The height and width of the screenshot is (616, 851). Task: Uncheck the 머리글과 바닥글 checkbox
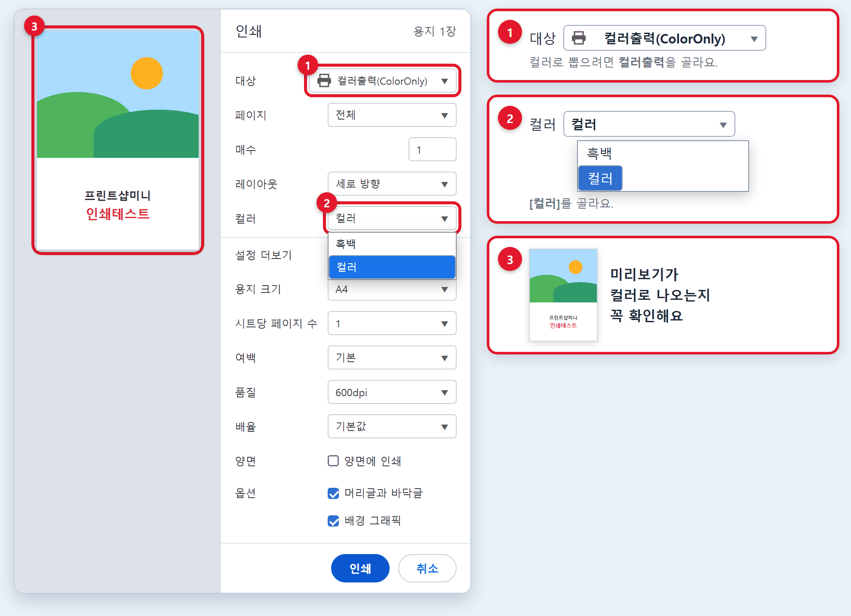[x=333, y=493]
